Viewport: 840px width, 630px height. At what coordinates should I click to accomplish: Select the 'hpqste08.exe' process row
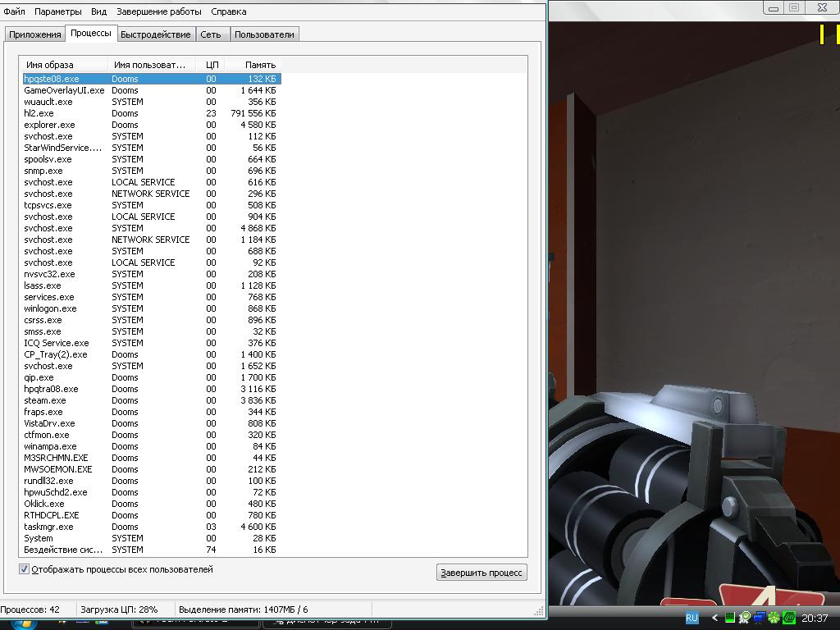152,79
